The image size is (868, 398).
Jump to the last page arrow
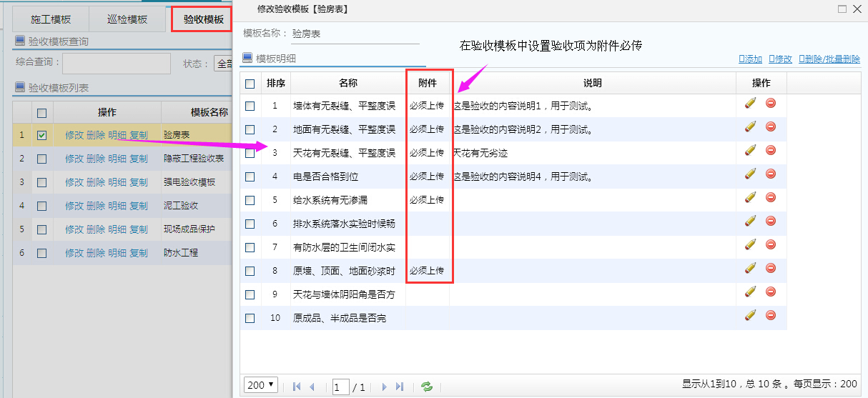point(400,387)
